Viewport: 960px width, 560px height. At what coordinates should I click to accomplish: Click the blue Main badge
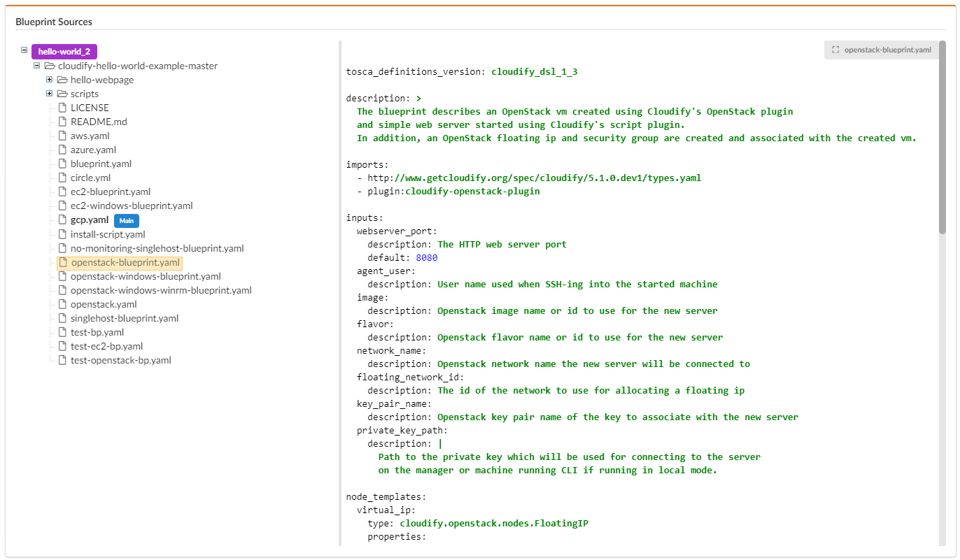(127, 220)
